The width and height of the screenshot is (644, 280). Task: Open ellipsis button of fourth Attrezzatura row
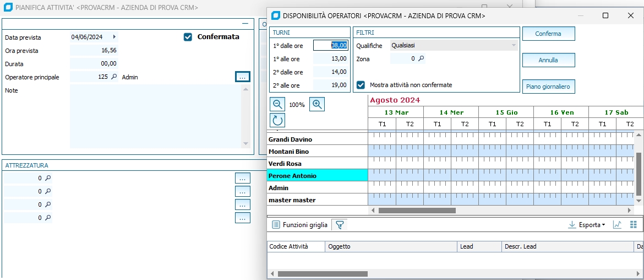[242, 218]
